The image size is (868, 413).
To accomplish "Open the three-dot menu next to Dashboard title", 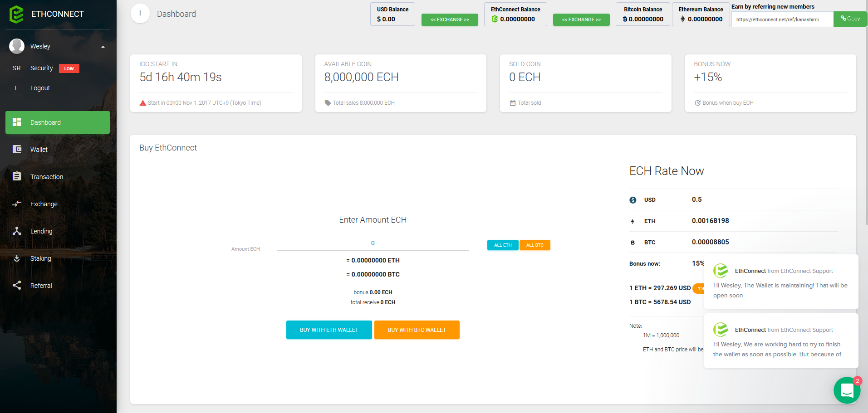I will tap(140, 14).
